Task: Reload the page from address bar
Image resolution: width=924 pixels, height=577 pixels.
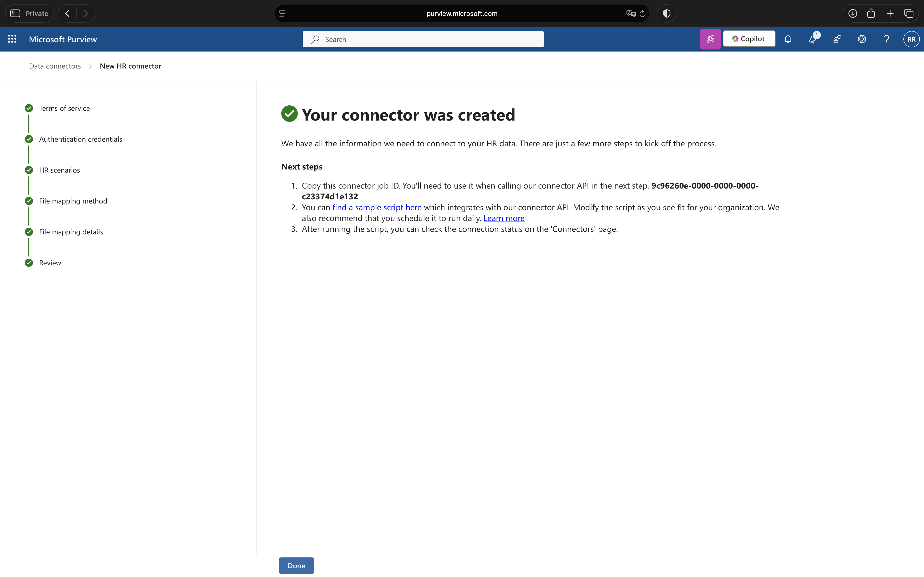Action: 642,13
